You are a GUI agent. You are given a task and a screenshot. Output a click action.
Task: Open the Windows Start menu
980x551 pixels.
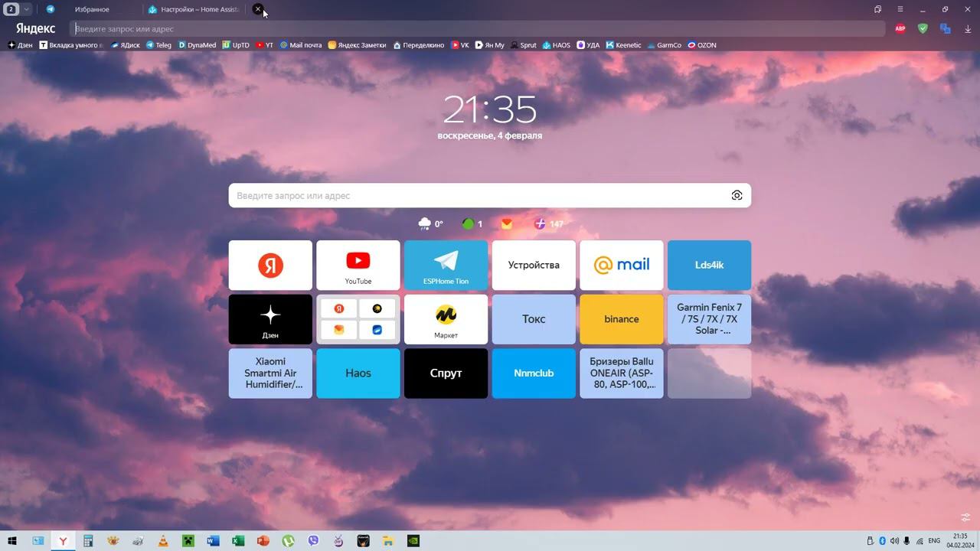point(12,541)
